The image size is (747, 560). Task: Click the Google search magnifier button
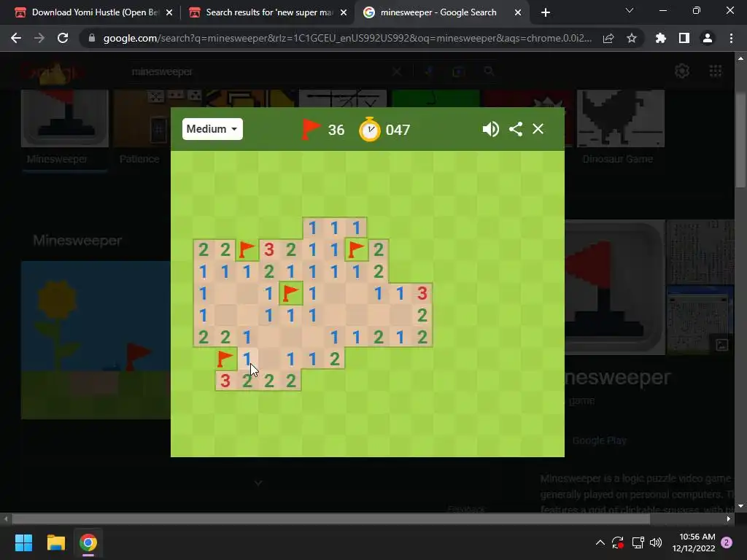pos(489,71)
